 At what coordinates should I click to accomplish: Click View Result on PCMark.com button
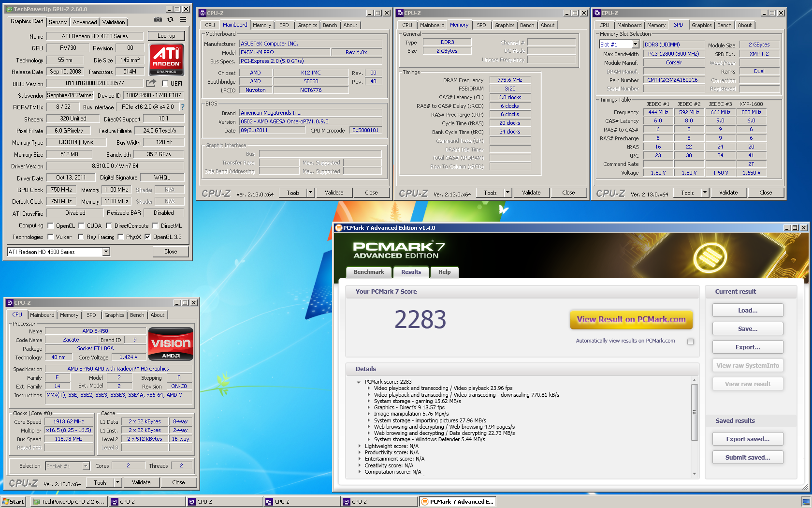click(x=631, y=319)
